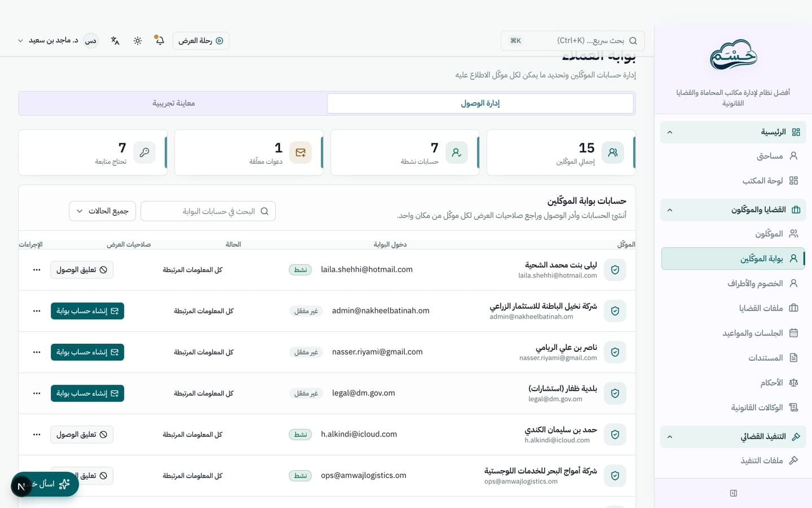Click إنشاء حساب بوابة for nasser.riyami@gmail.com
This screenshot has width=812, height=508.
click(x=87, y=352)
